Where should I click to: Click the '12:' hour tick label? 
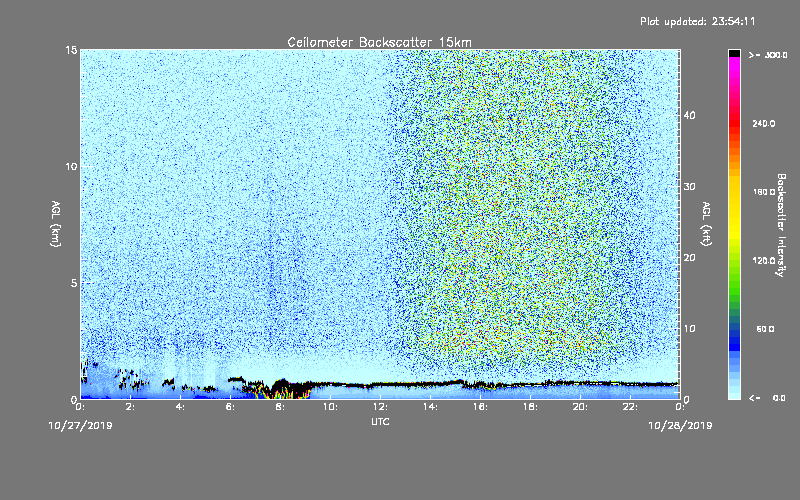point(380,407)
